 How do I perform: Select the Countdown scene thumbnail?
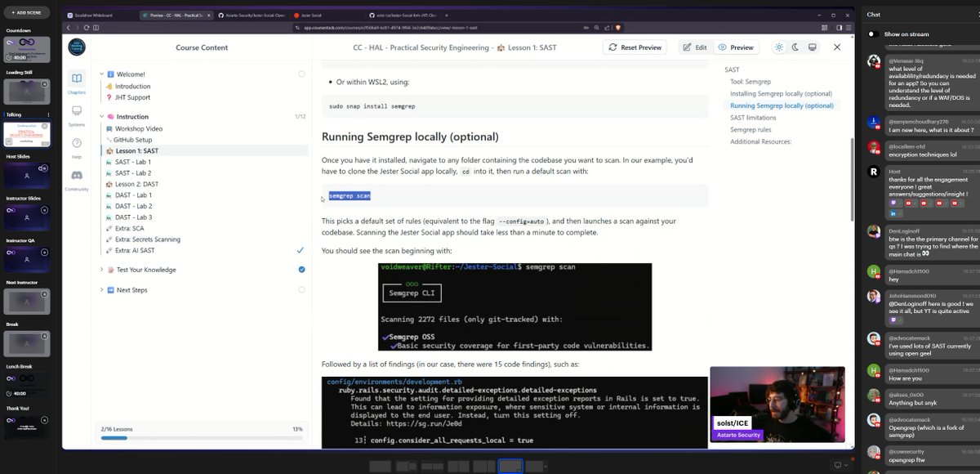[28, 50]
